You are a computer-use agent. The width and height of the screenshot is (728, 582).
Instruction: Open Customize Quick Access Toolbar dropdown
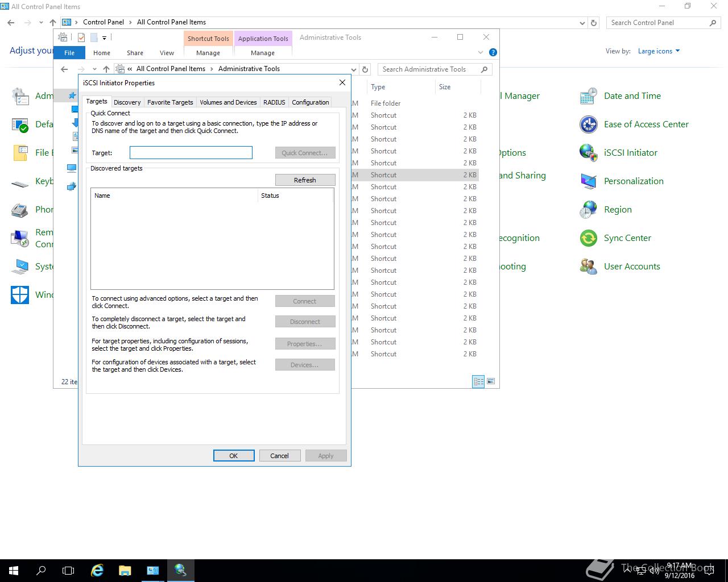104,38
